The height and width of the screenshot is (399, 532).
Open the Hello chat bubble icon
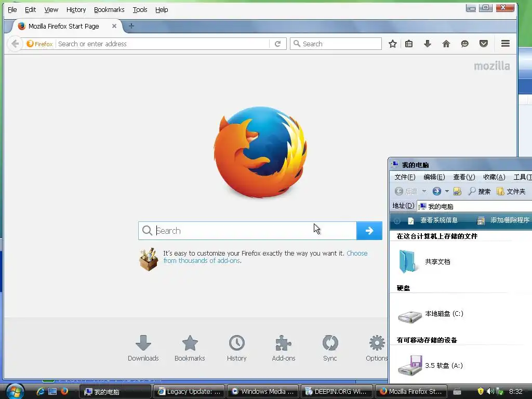click(x=465, y=44)
